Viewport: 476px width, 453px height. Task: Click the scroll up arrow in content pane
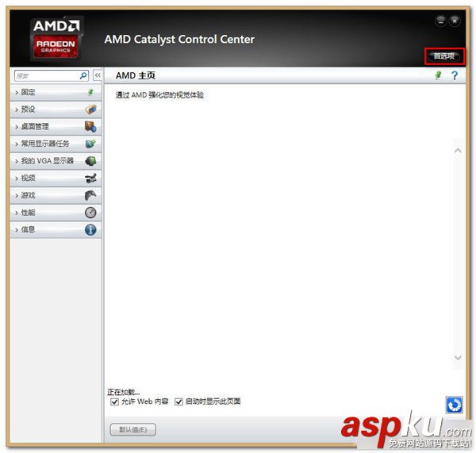click(458, 151)
